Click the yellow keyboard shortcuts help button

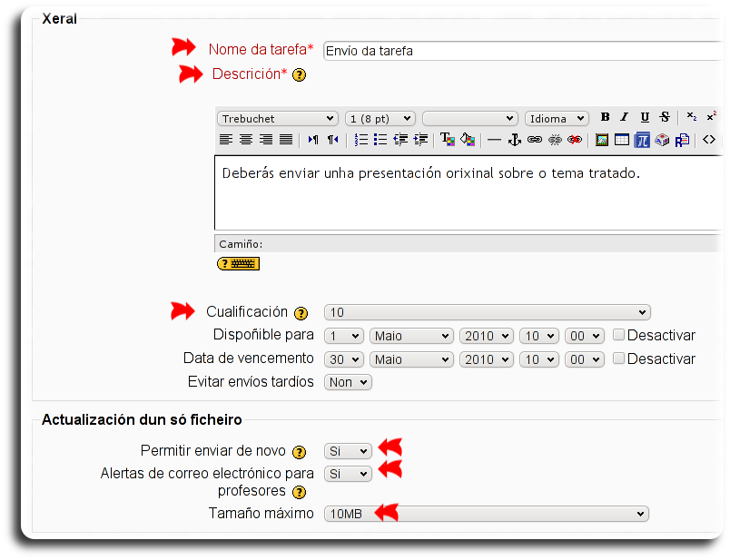tap(238, 264)
